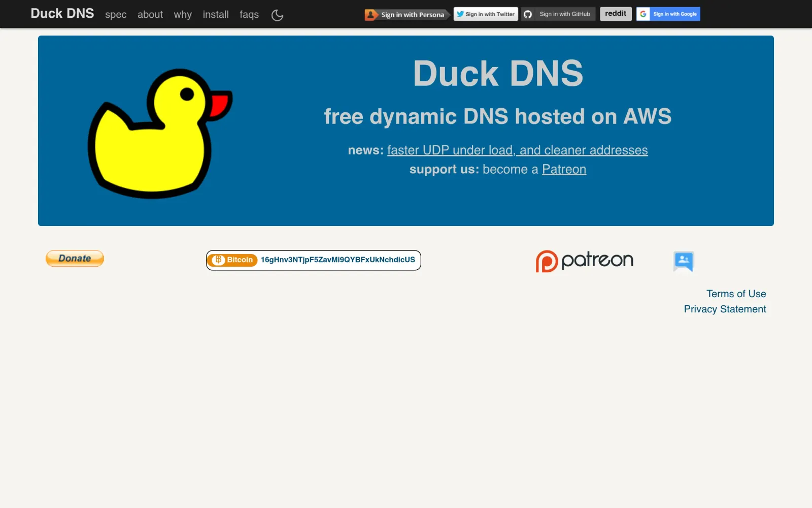Open the spec page in navbar
Viewport: 812px width, 508px height.
point(116,15)
